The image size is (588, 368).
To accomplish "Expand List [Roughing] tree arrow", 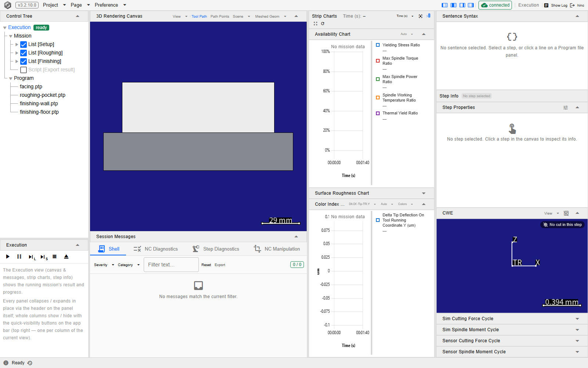I will pos(17,53).
